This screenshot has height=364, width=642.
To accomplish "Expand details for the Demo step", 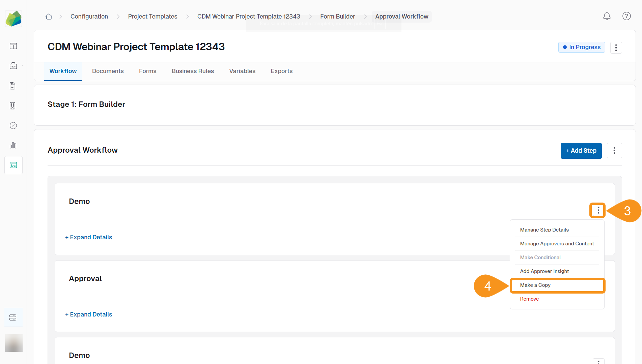I will (x=88, y=237).
